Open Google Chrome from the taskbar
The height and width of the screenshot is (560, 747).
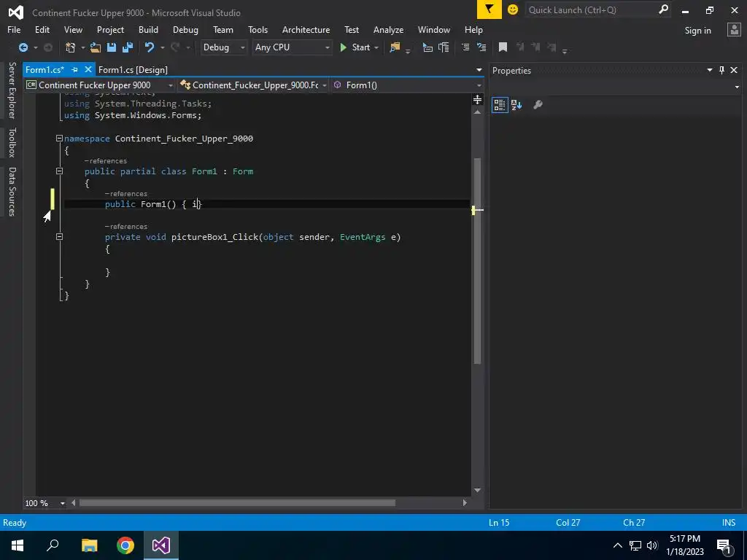click(x=125, y=545)
